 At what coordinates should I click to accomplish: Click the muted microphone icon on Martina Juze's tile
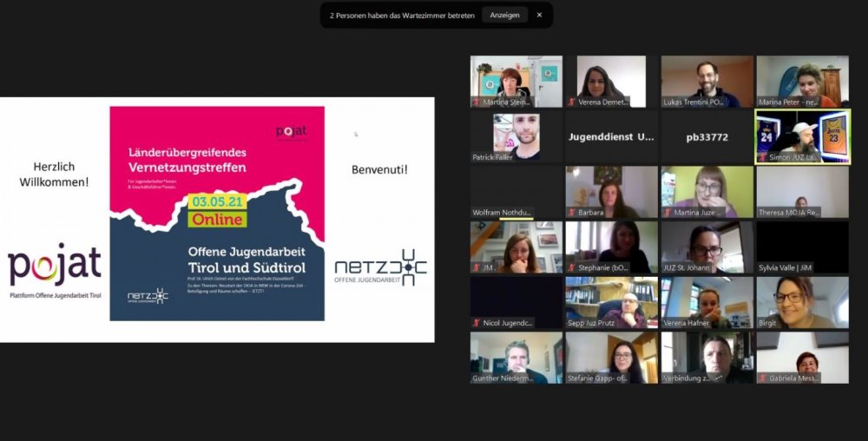point(667,213)
